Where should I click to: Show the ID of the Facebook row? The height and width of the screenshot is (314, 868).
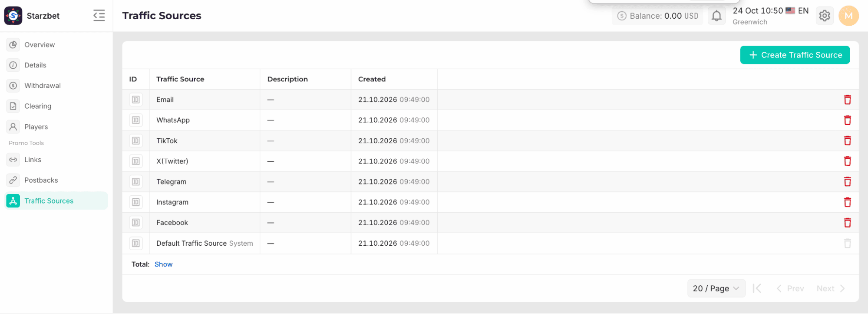click(136, 223)
